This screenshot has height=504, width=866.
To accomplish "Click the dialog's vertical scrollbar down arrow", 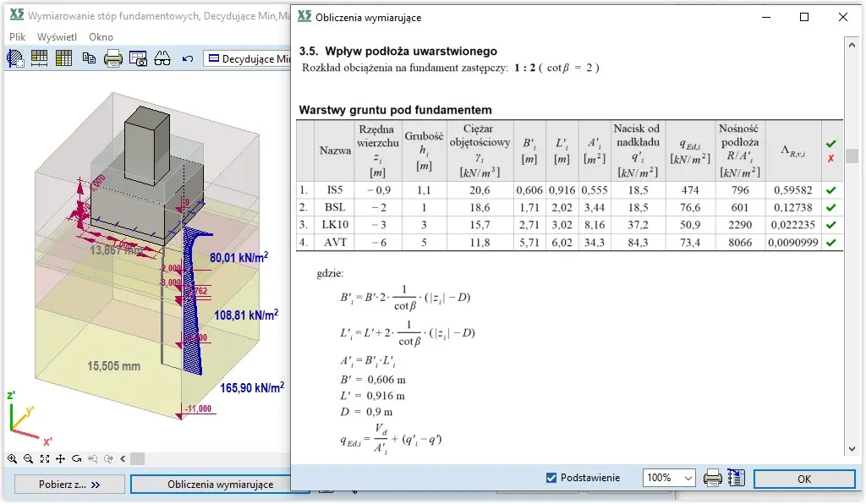I will click(x=851, y=449).
